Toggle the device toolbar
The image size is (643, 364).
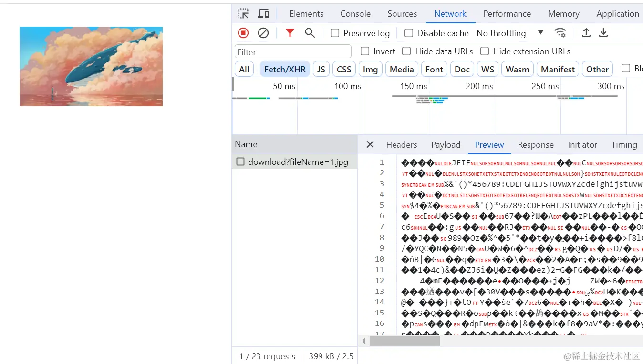262,13
